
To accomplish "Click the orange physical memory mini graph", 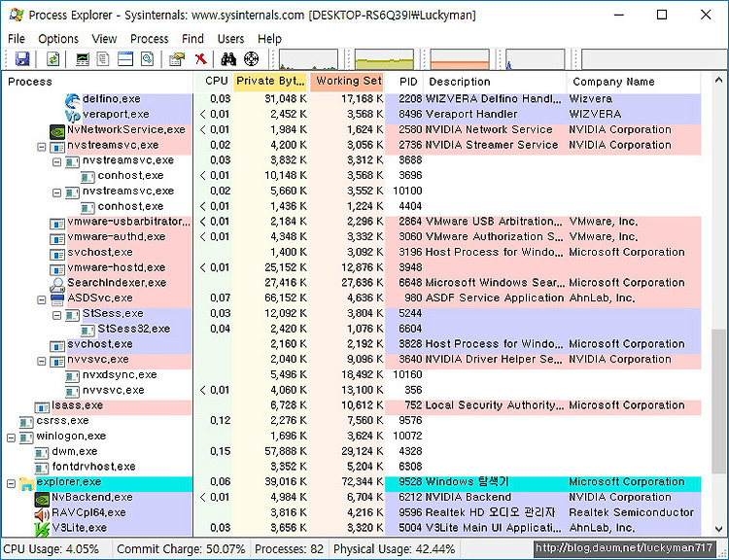I will coord(460,59).
